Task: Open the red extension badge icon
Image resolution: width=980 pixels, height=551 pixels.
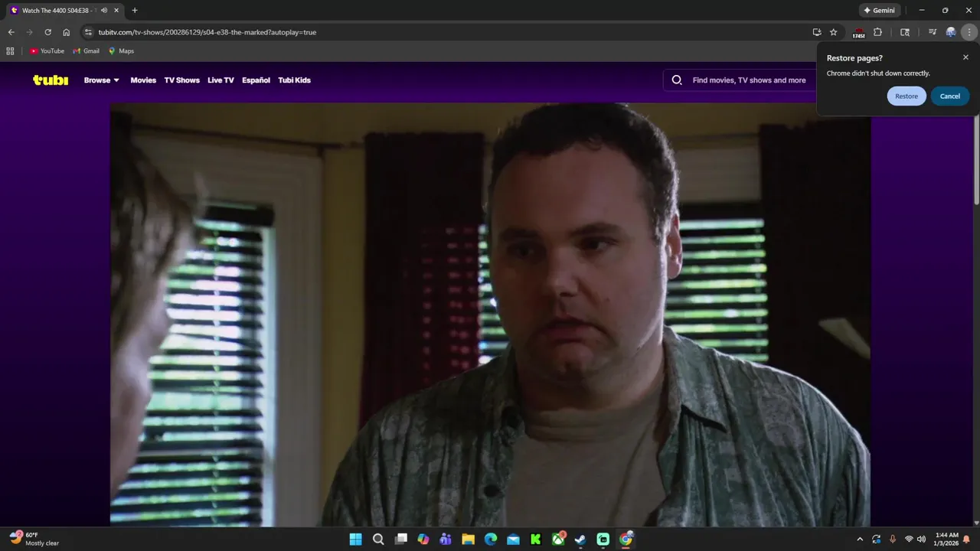Action: (859, 32)
